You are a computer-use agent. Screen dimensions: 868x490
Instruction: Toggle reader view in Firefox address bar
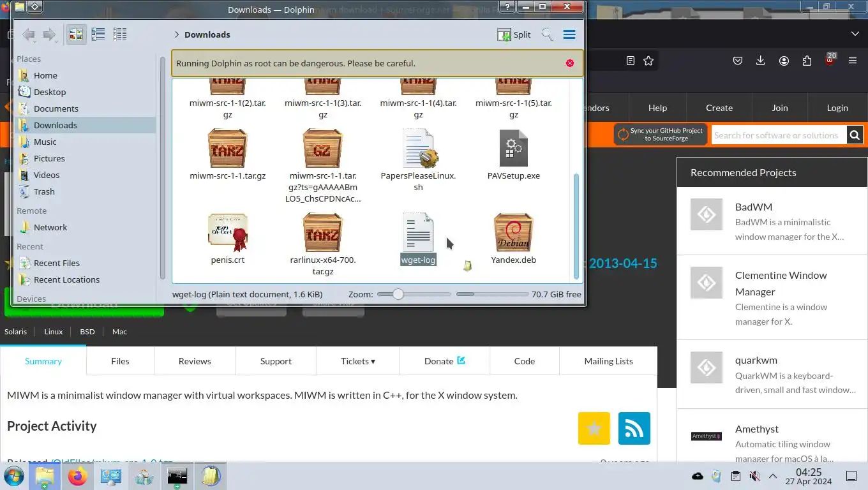(631, 61)
